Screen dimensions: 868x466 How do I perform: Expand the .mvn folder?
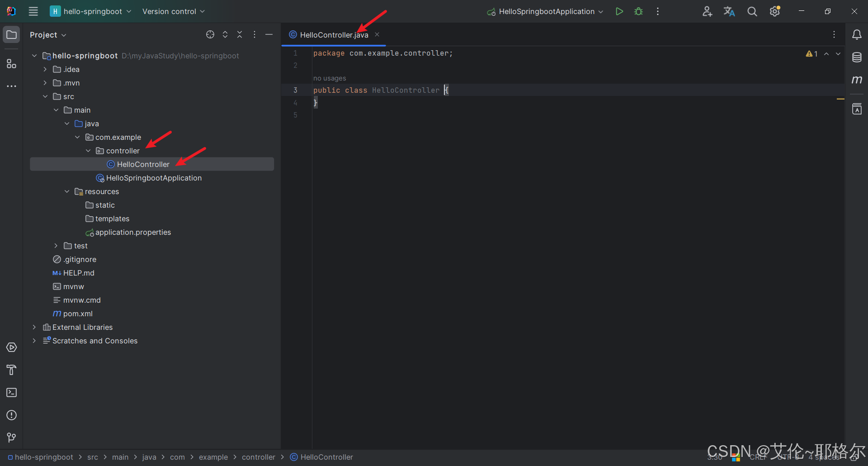click(45, 83)
